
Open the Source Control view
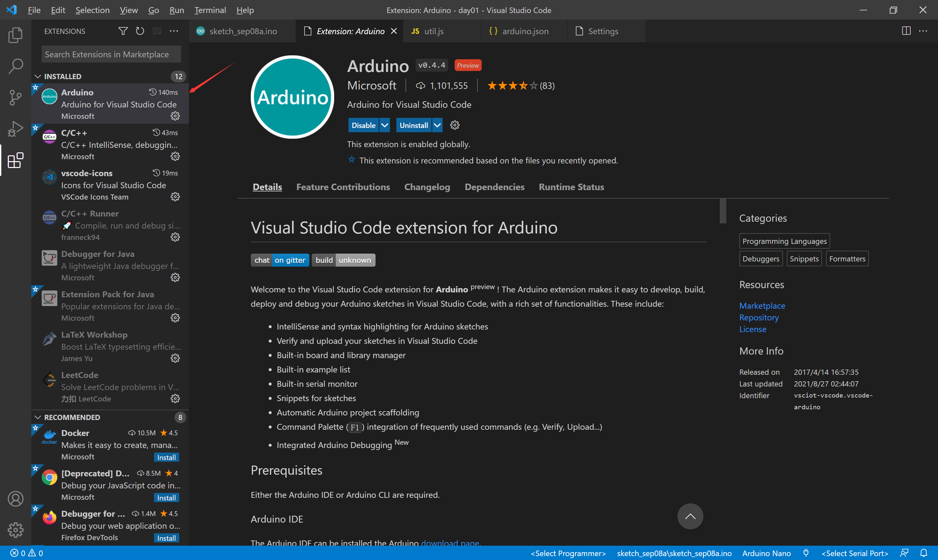pyautogui.click(x=16, y=98)
